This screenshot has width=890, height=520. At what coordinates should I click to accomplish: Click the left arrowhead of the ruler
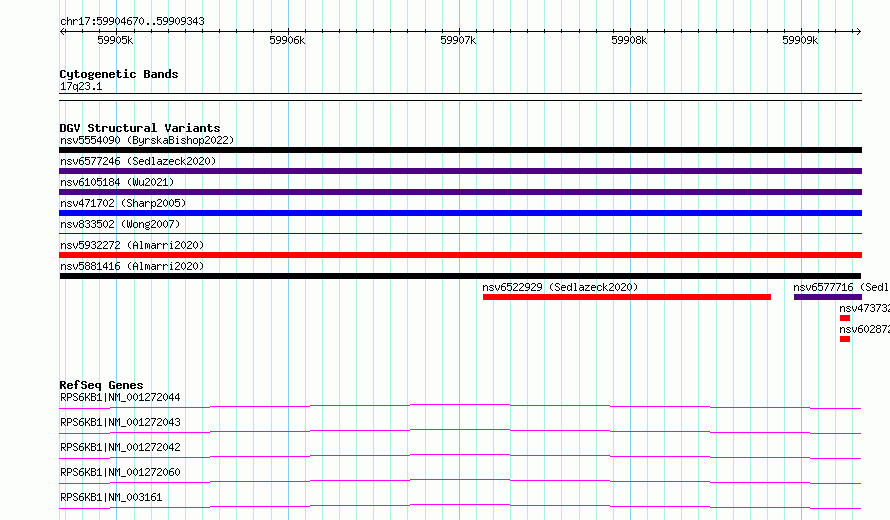point(62,31)
